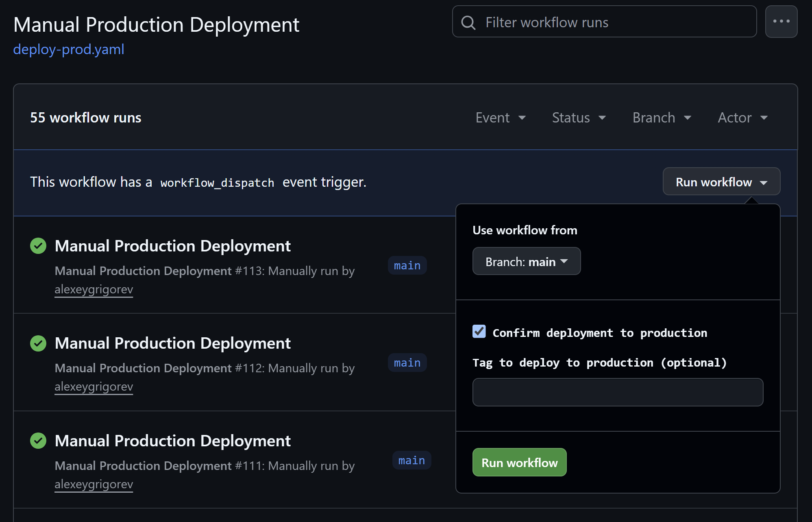Click alexeygrigorev link under run #113
812x522 pixels.
(94, 289)
